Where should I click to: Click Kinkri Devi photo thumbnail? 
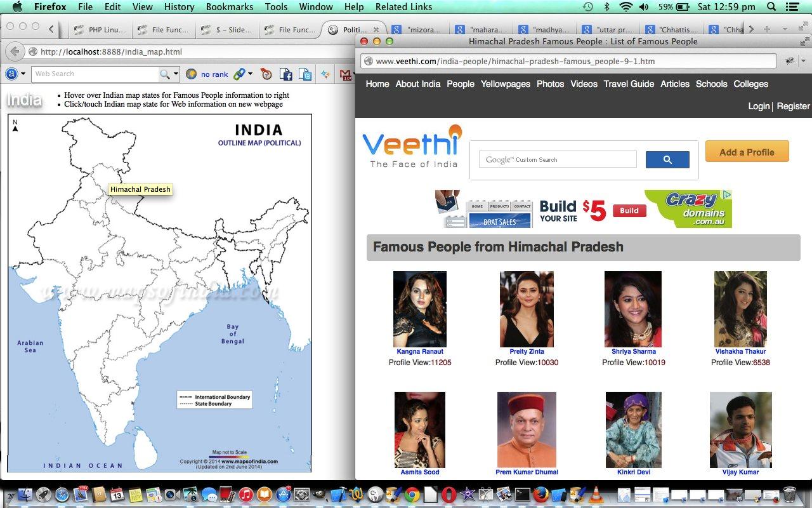633,429
